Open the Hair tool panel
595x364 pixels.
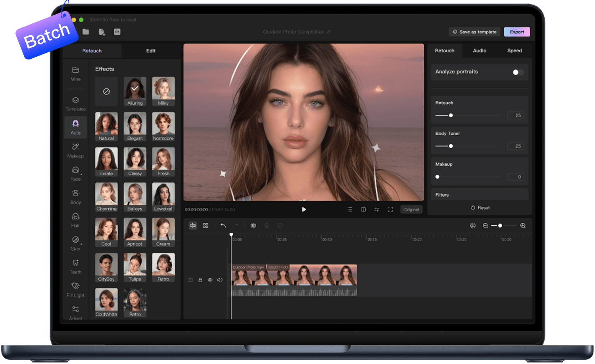click(75, 220)
